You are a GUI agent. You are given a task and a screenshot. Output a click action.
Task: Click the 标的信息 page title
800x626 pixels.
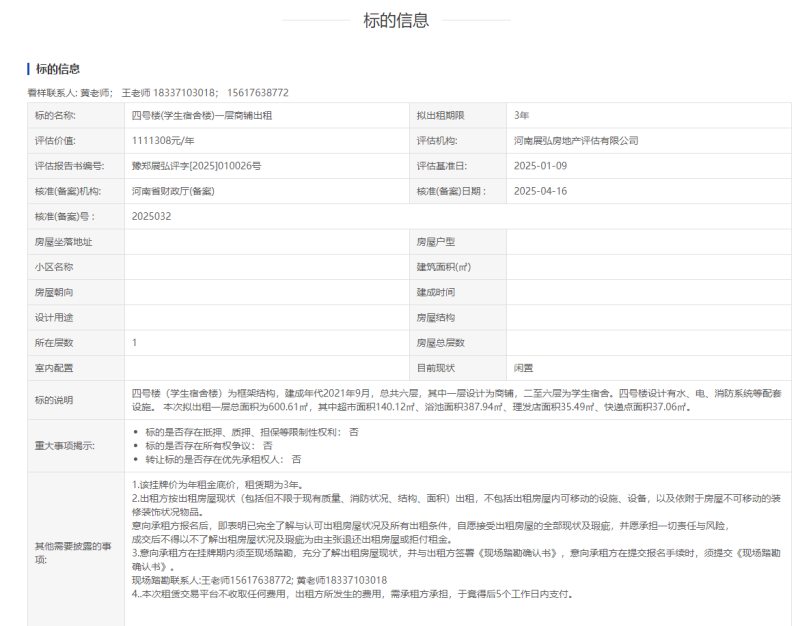[x=396, y=20]
